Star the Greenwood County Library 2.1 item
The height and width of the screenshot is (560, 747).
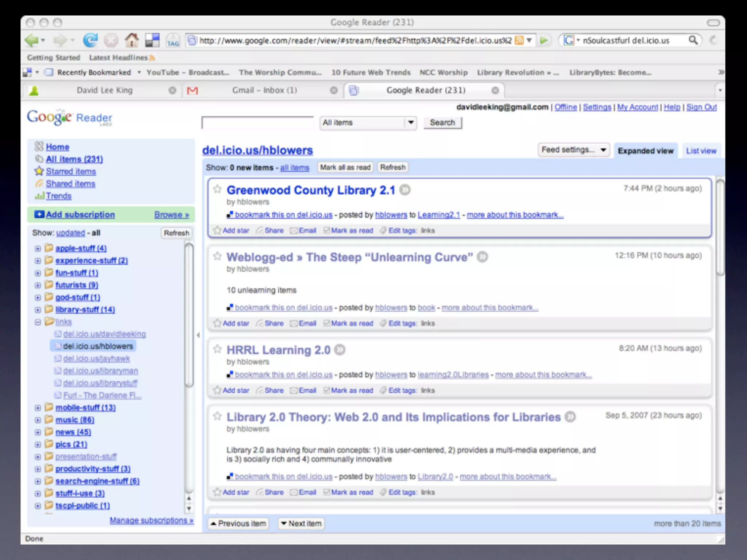(217, 189)
